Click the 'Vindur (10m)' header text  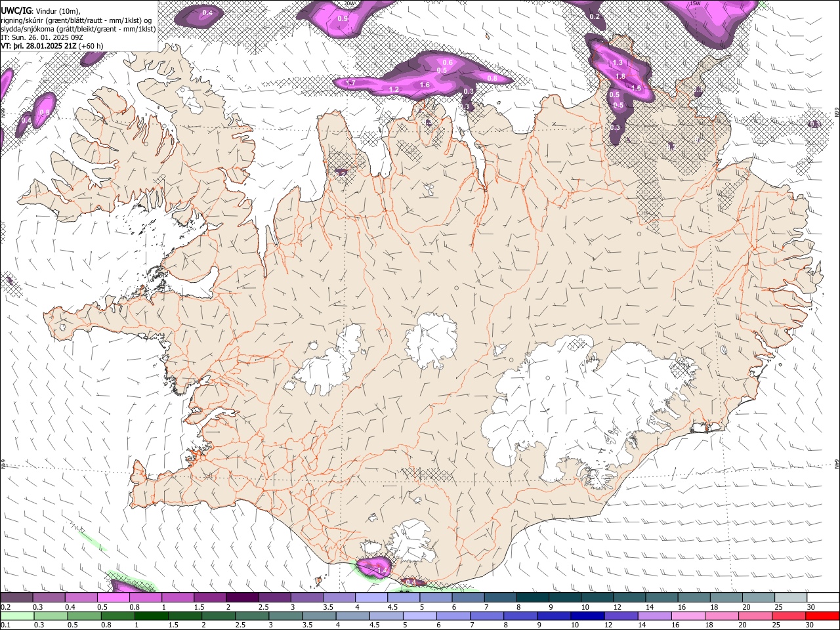click(x=57, y=11)
